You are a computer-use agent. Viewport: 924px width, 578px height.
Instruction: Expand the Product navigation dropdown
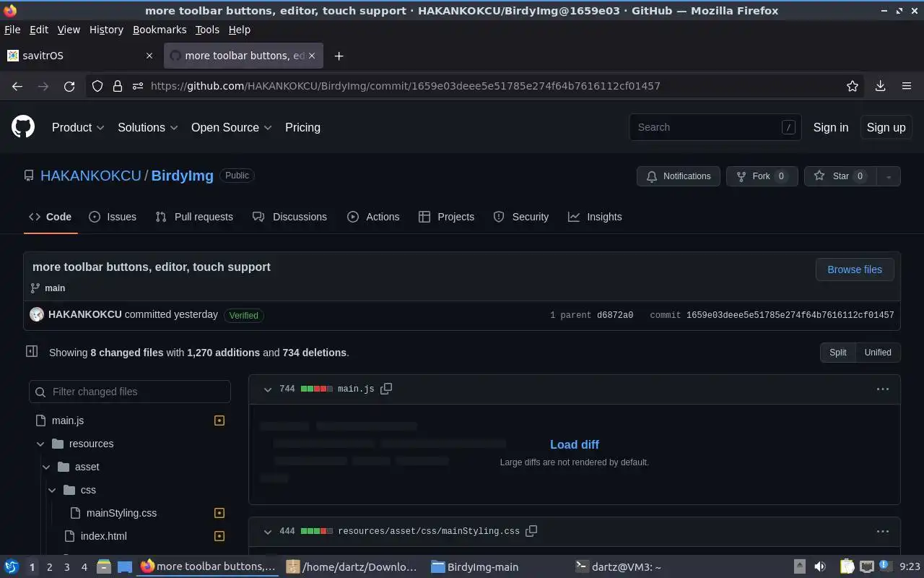(78, 127)
